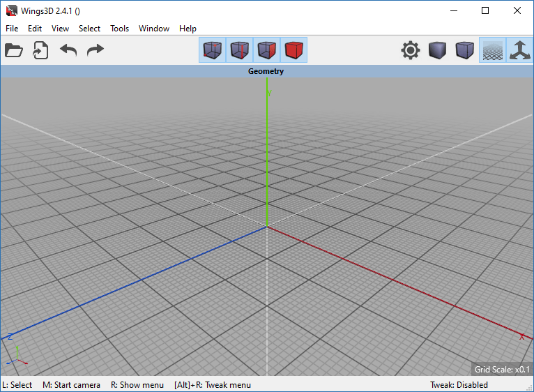Click the Wings3D application icon in title bar
Viewport: 534px width, 392px height.
coord(12,11)
